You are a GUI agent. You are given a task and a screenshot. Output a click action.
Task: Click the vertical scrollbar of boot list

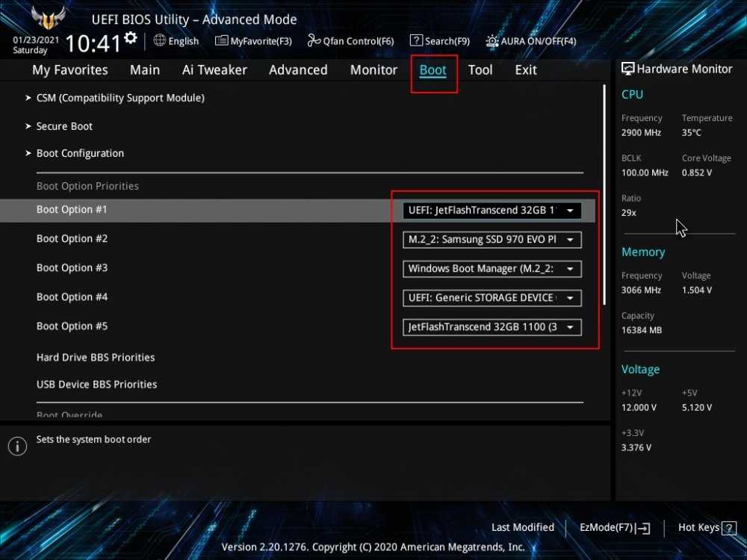pyautogui.click(x=604, y=194)
